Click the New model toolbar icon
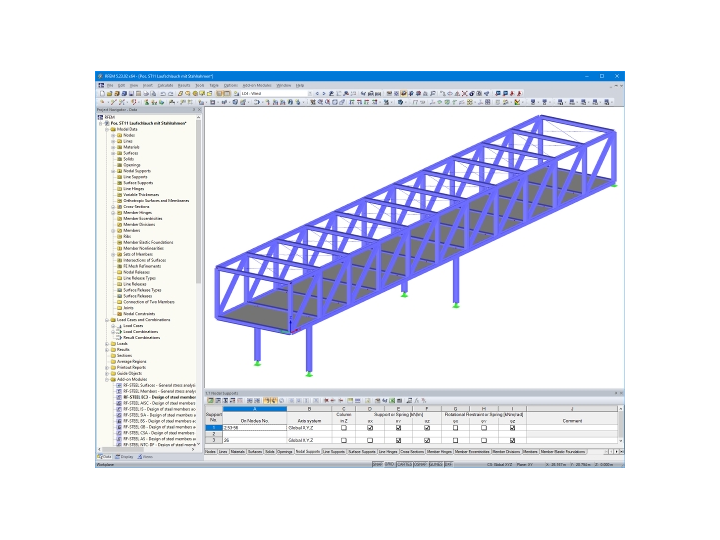The width and height of the screenshot is (720, 540). [x=103, y=94]
